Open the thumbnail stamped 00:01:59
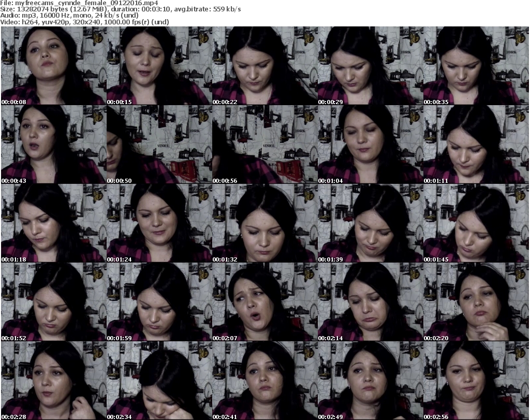Image resolution: width=530 pixels, height=420 pixels. pos(159,301)
